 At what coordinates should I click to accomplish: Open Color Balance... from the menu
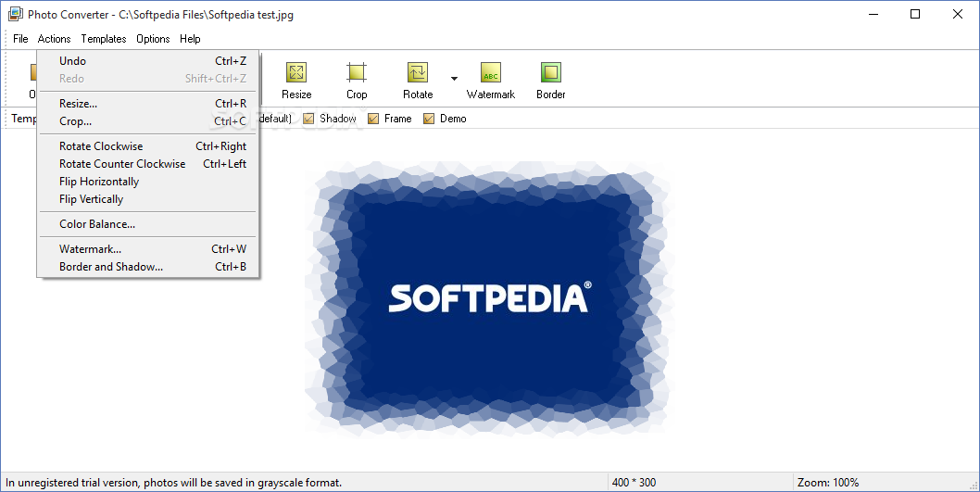(148, 224)
